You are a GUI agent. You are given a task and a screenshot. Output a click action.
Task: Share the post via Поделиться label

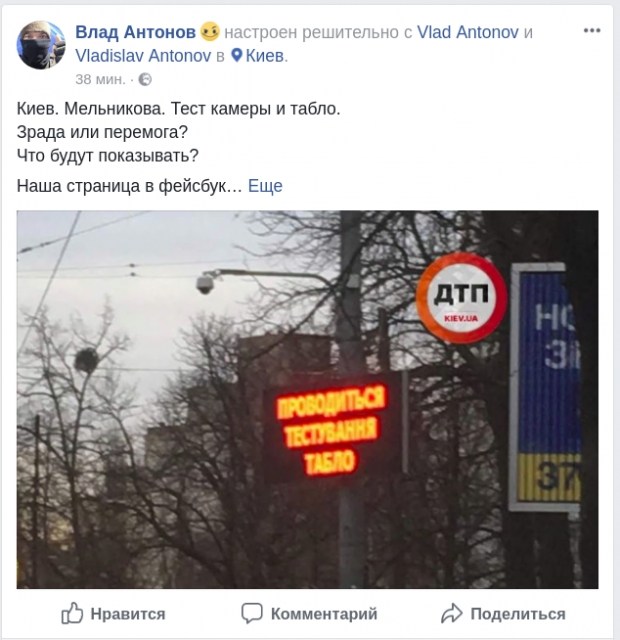tap(518, 614)
